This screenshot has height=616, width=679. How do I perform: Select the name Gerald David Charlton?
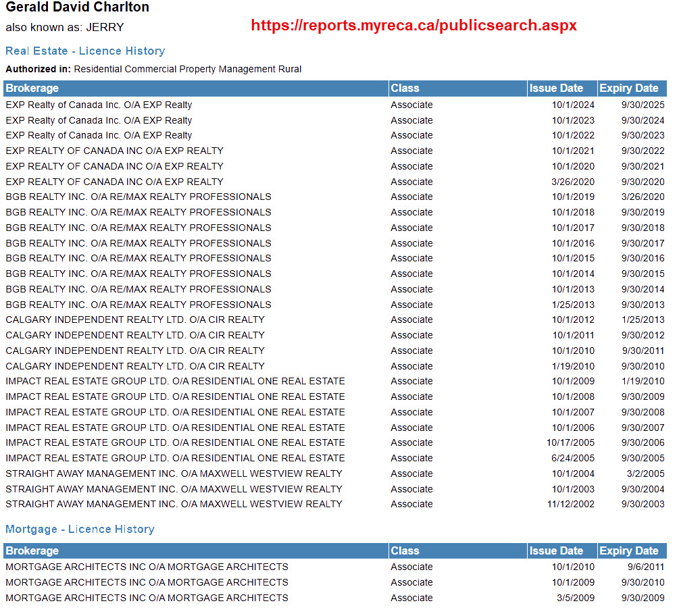[78, 7]
